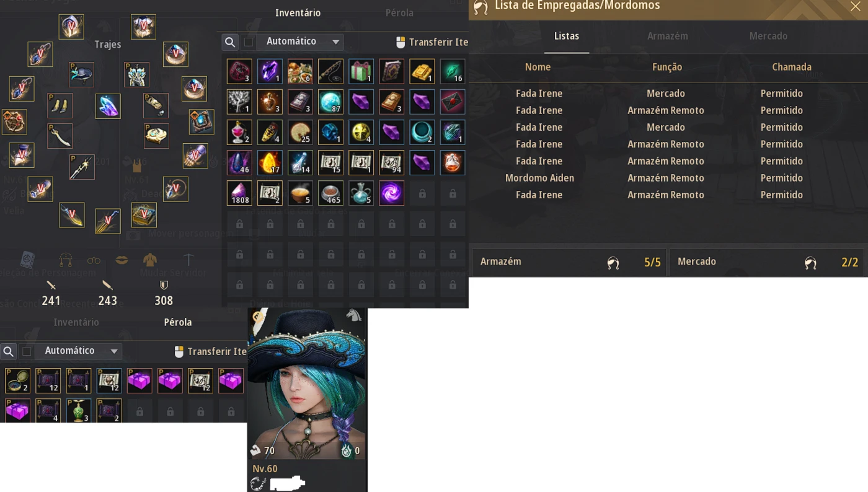Select the gold bar item in inventory

[422, 71]
